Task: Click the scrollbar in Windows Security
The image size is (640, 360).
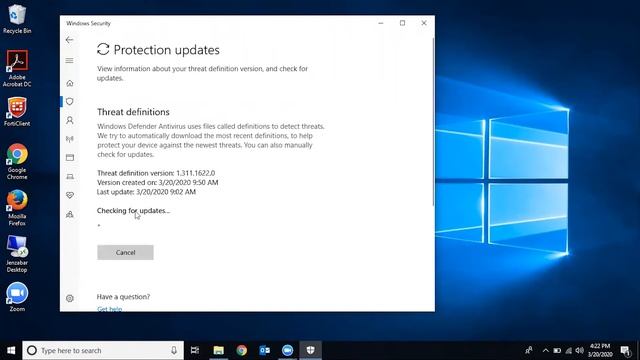Action: [433, 122]
